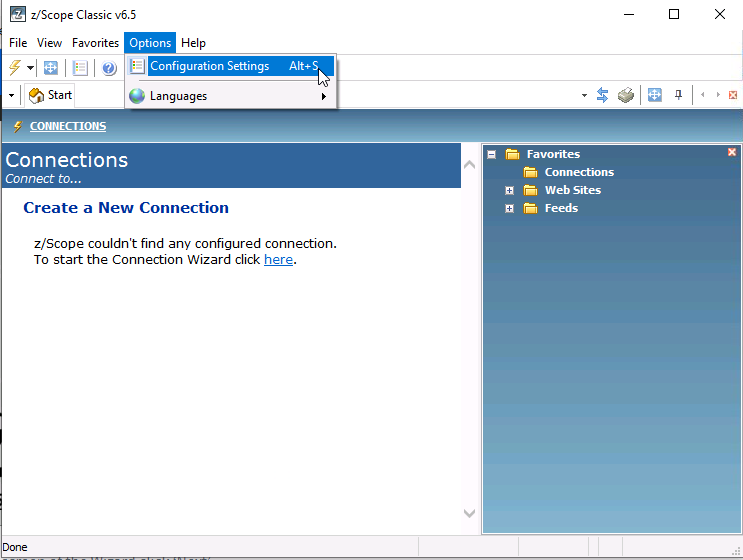The width and height of the screenshot is (743, 560).
Task: Click the CONNECTIONS breadcrumb link
Action: pyautogui.click(x=68, y=126)
